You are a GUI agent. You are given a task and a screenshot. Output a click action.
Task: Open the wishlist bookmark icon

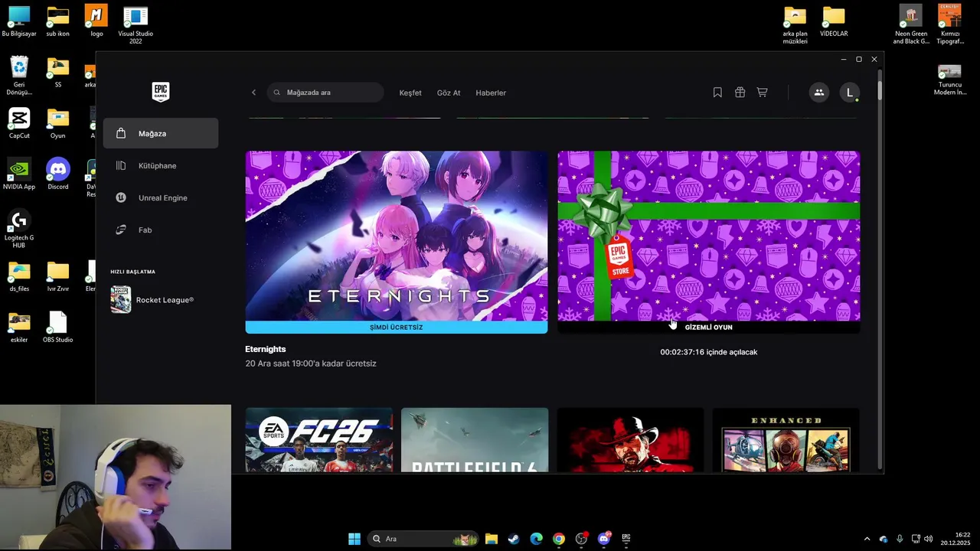[717, 93]
